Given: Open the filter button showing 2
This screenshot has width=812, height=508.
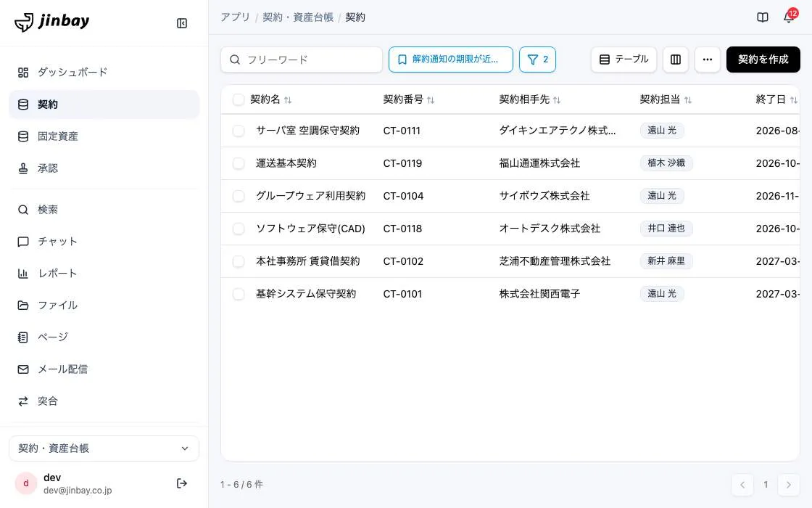Looking at the screenshot, I should (x=537, y=60).
